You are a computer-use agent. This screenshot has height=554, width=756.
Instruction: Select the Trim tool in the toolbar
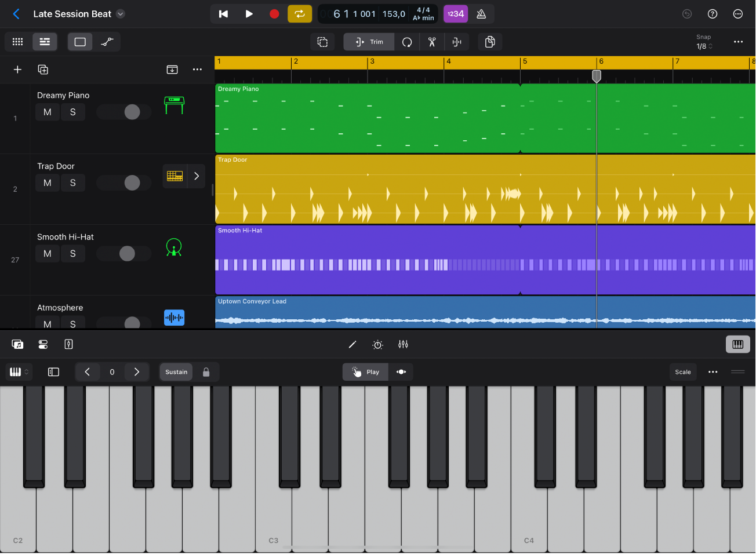coord(368,42)
